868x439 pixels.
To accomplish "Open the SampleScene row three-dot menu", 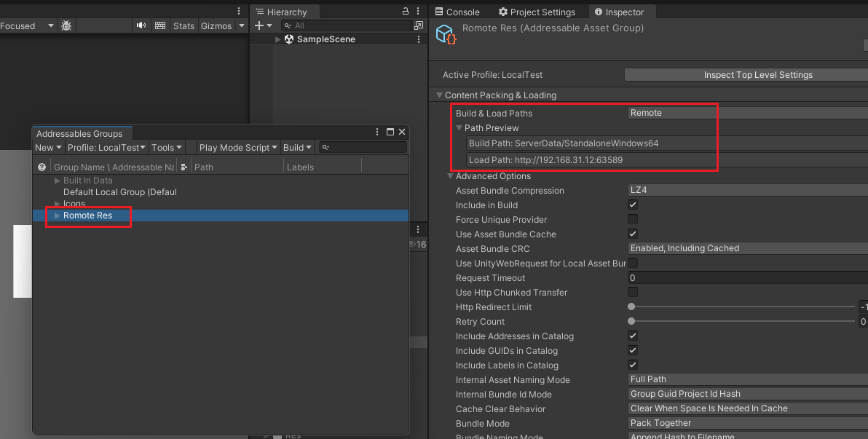I will 419,39.
